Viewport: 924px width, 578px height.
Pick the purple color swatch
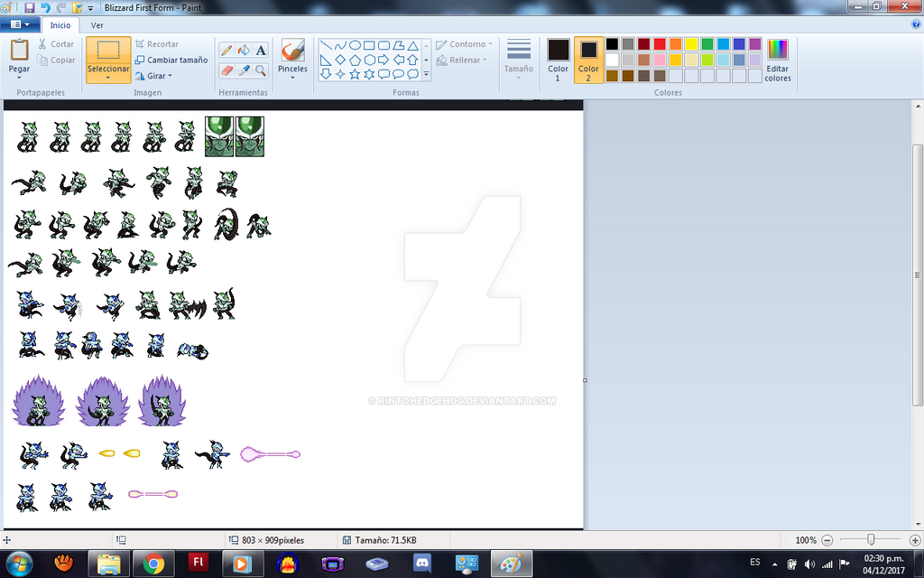click(755, 44)
